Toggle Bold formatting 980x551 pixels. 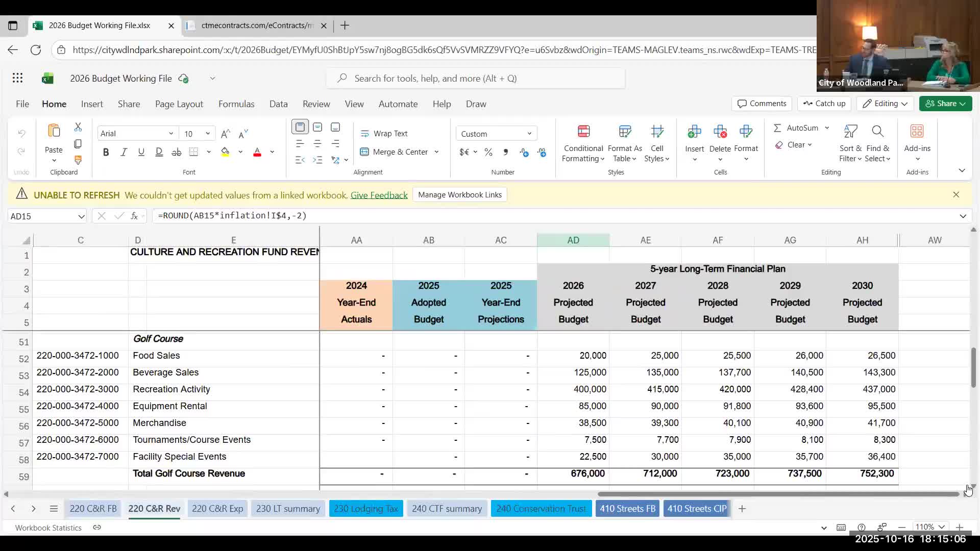tap(106, 152)
